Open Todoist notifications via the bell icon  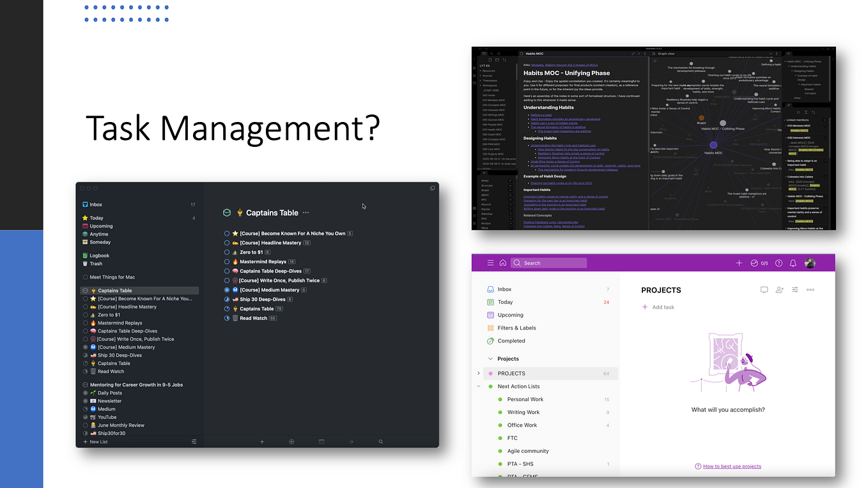tap(793, 263)
